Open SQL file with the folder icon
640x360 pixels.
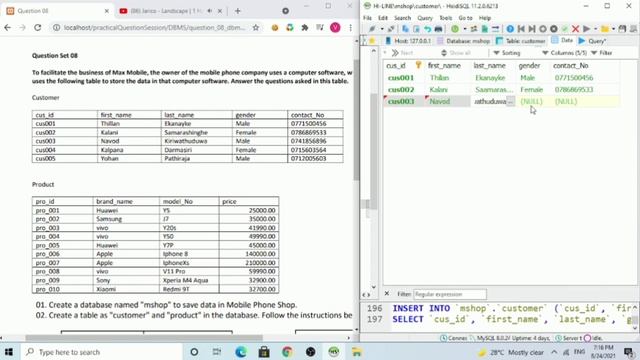[x=604, y=29]
